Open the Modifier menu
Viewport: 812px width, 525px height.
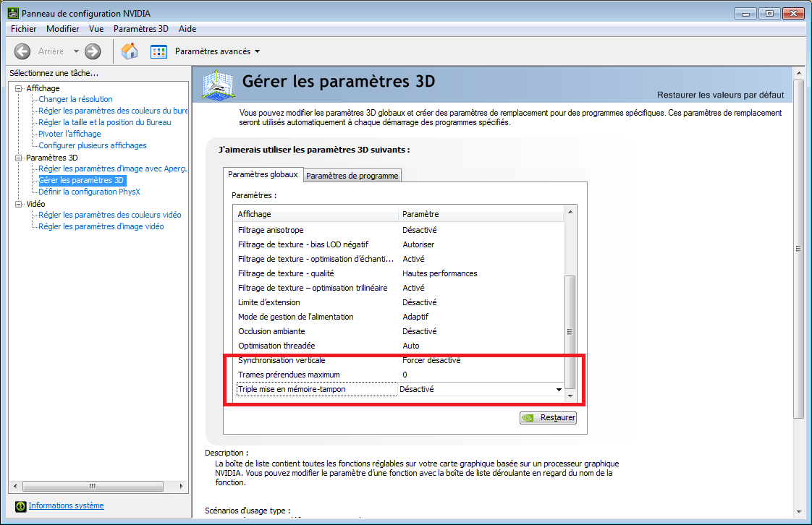point(63,29)
